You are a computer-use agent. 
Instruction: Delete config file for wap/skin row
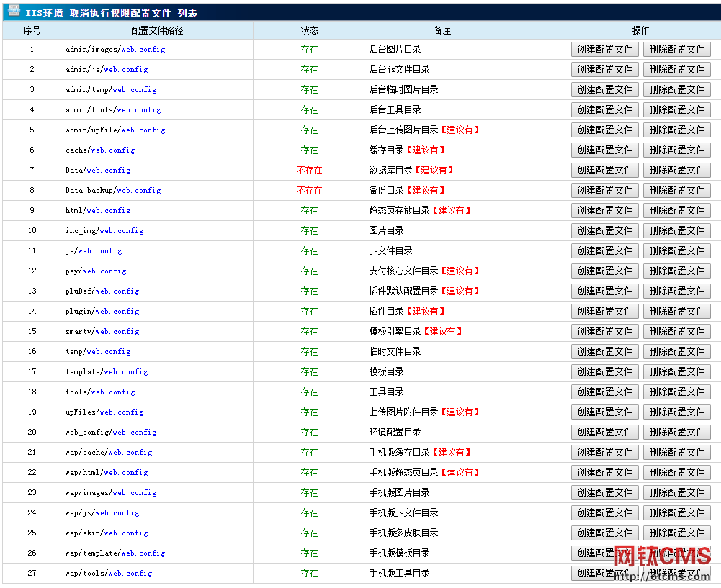point(676,533)
